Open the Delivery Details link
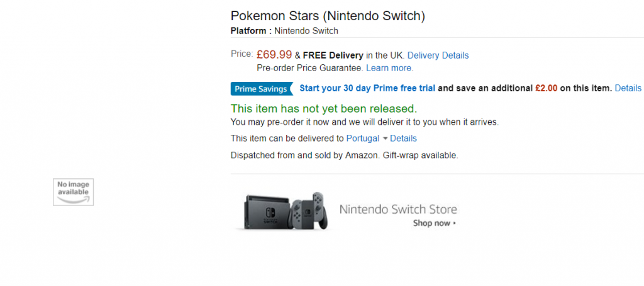The height and width of the screenshot is (286, 644). pyautogui.click(x=438, y=55)
